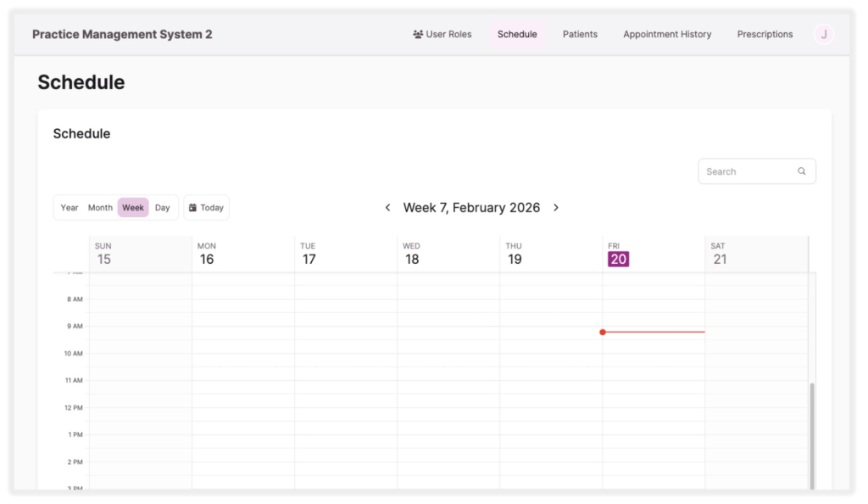Select the Week view option
Viewport: 868px width, 504px height.
132,207
